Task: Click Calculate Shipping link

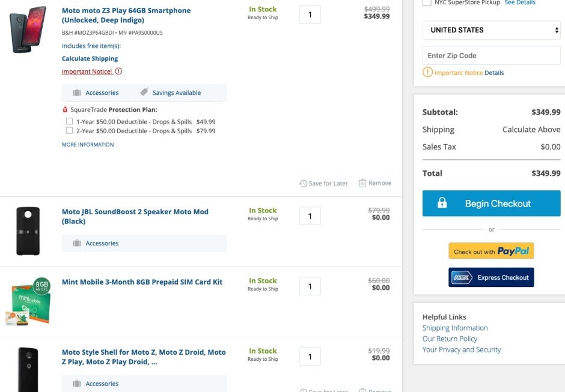Action: pyautogui.click(x=90, y=58)
